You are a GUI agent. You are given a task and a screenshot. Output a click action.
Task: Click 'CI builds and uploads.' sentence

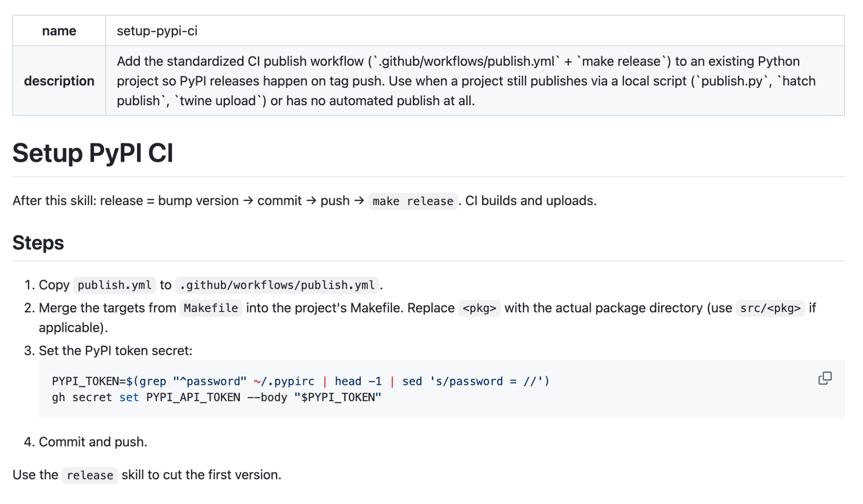(531, 201)
